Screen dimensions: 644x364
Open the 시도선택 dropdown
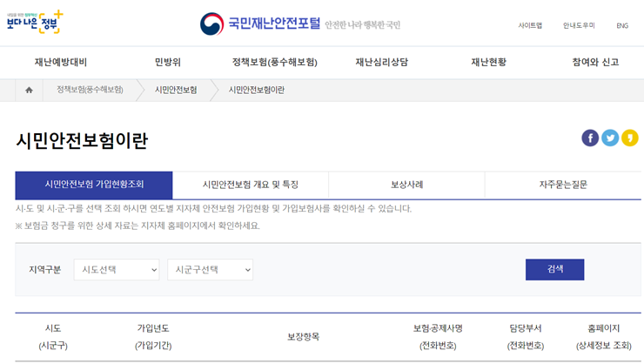point(117,270)
